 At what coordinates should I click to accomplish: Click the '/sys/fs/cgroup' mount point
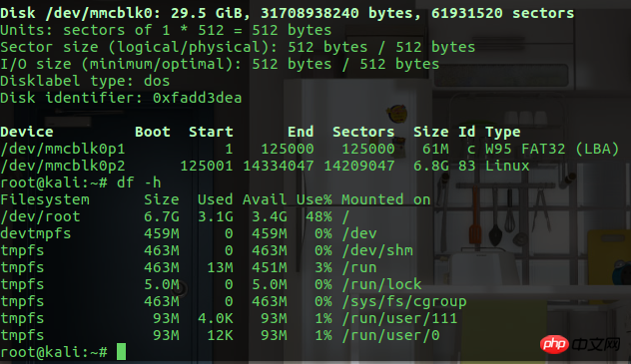point(404,302)
